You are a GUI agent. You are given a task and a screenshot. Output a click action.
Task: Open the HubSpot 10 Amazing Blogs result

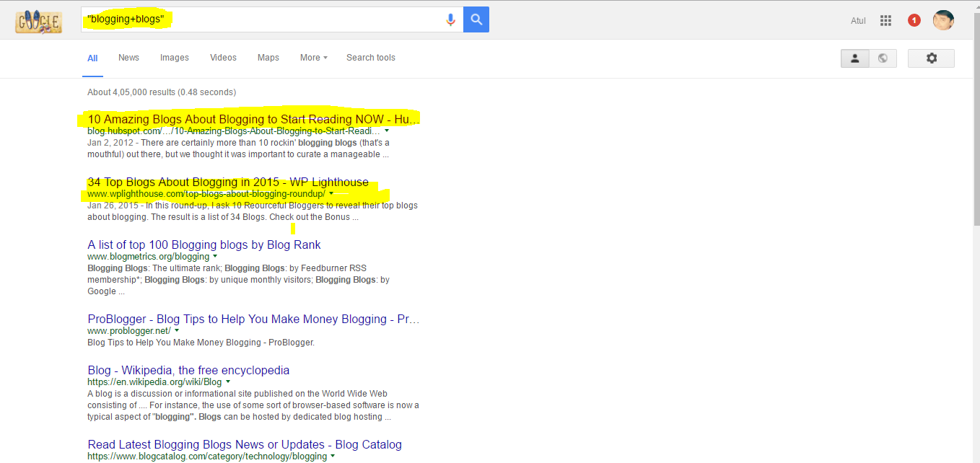(253, 118)
